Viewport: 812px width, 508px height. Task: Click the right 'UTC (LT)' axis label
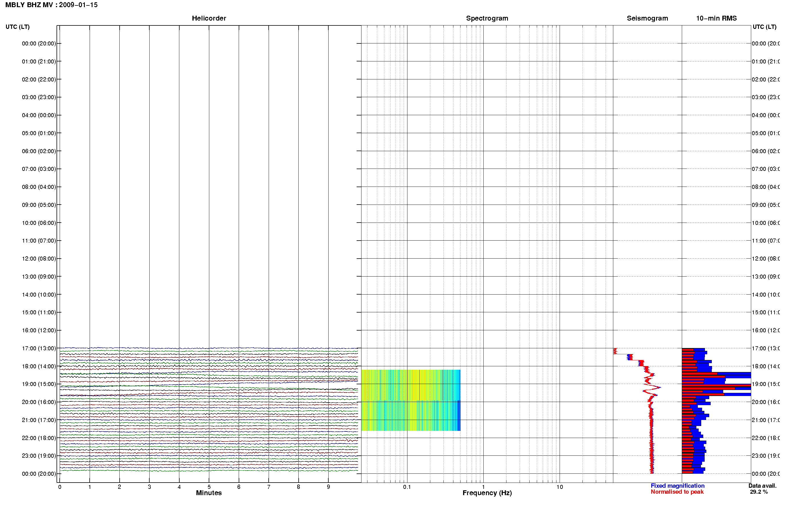click(x=764, y=27)
